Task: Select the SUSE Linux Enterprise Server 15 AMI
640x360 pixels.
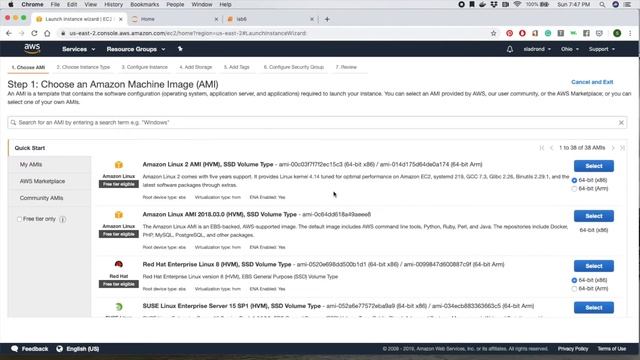Action: (593, 308)
